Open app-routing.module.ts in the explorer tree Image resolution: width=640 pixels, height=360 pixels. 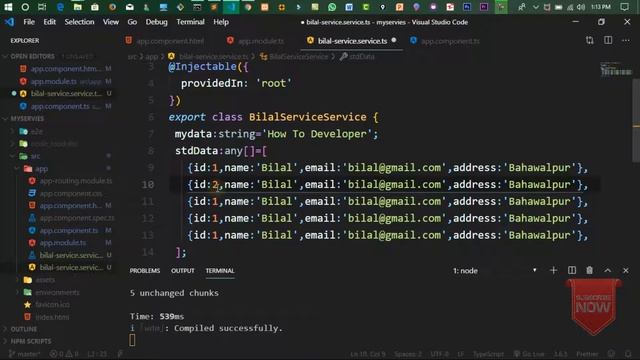[76, 180]
